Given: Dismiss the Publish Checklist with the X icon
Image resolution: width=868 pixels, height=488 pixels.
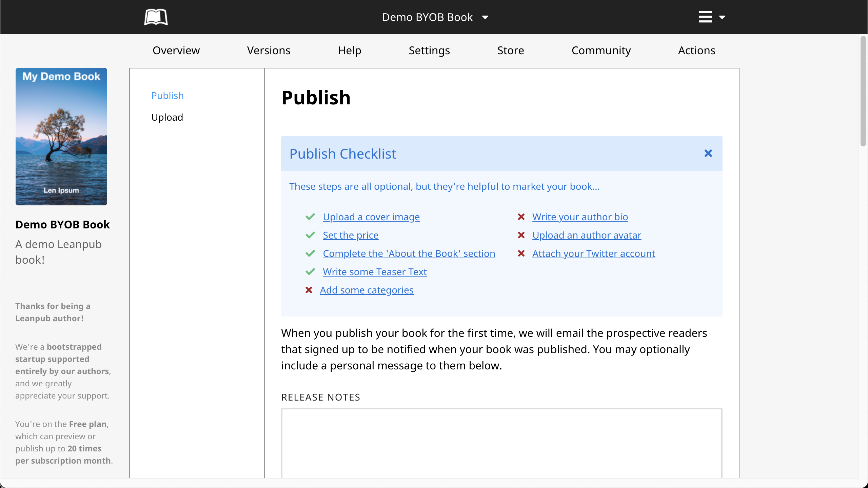Looking at the screenshot, I should point(708,154).
